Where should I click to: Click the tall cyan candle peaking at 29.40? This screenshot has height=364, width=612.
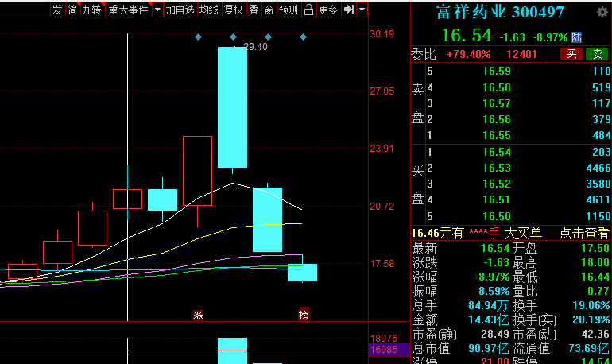pyautogui.click(x=232, y=107)
